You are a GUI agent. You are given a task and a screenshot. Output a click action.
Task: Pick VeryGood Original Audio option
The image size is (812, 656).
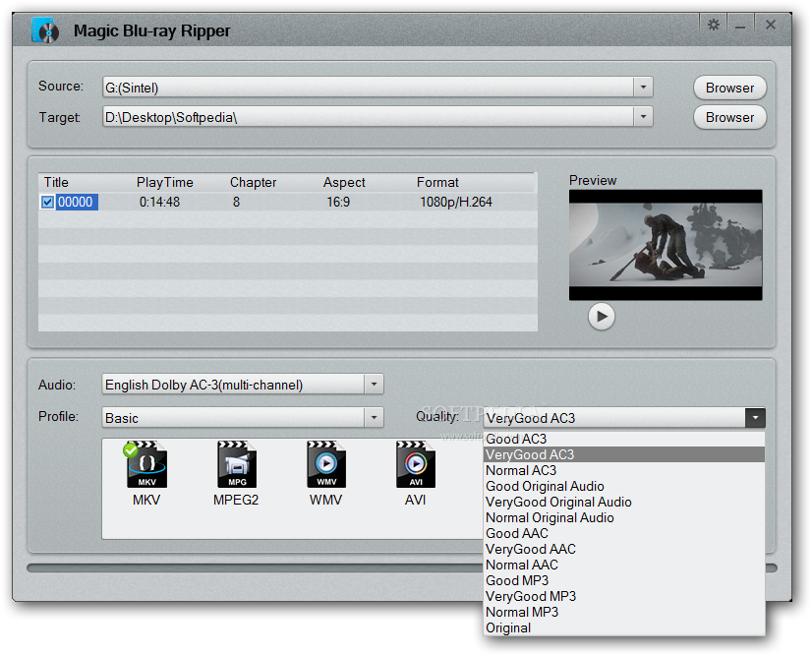coord(624,502)
